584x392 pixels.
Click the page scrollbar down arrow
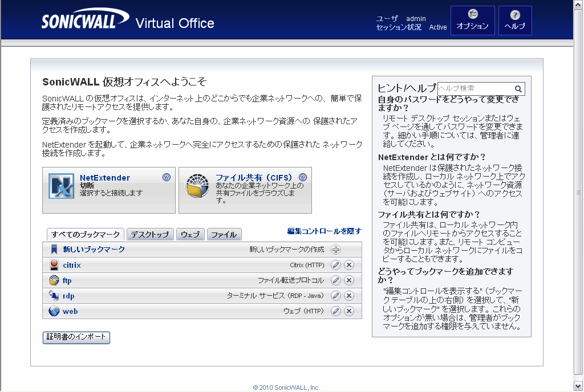coord(578,386)
